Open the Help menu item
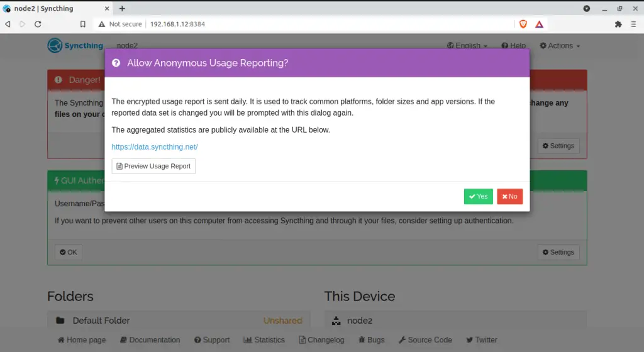 (x=513, y=45)
